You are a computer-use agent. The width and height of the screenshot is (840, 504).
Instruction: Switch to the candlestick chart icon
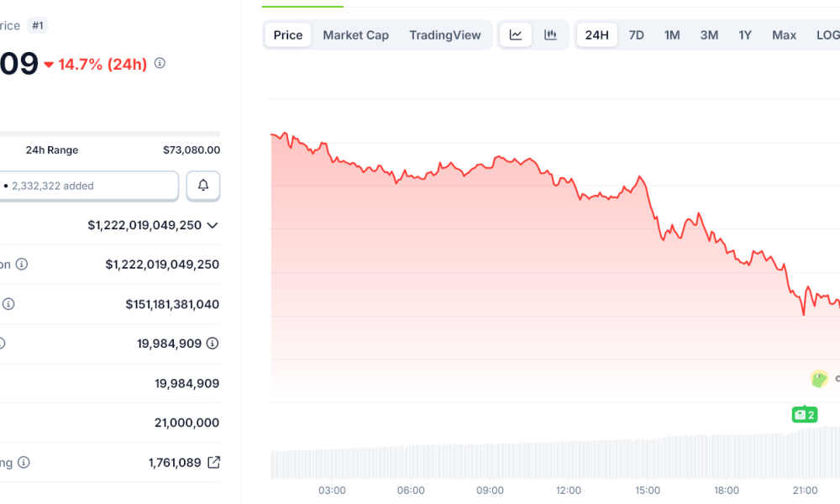pos(550,34)
